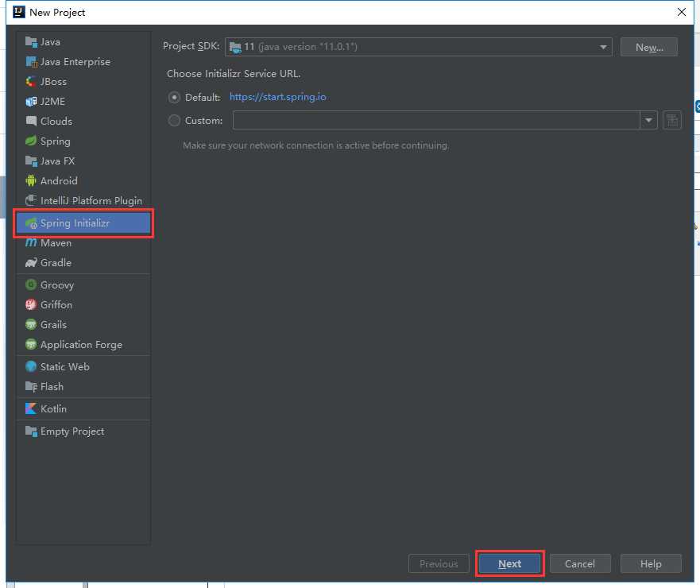Click the Next button
The height and width of the screenshot is (588, 700).
pyautogui.click(x=509, y=564)
